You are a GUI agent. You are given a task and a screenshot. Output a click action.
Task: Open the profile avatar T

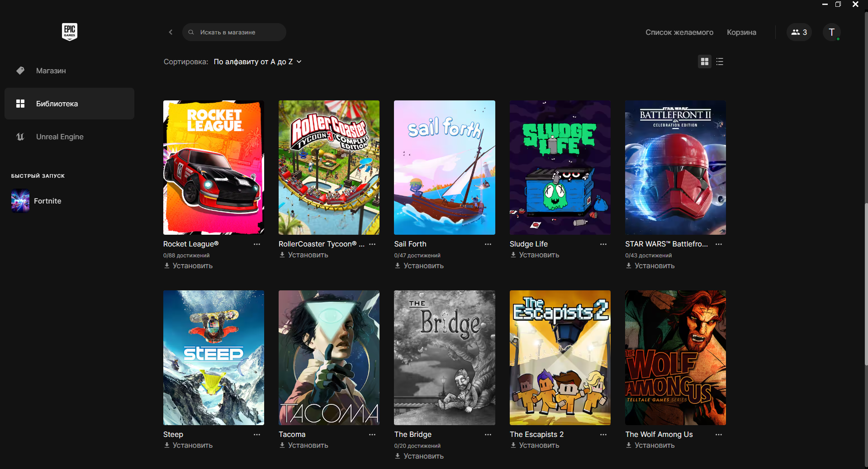coord(831,32)
